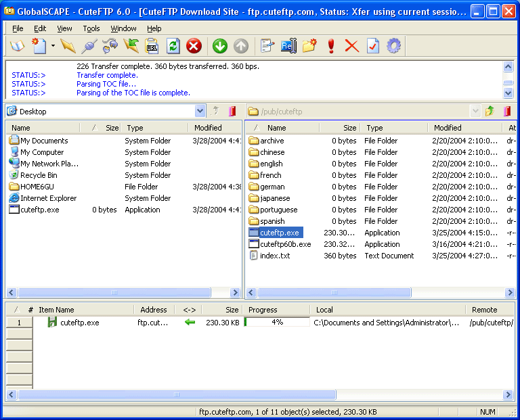
Task: Click the red X Delete icon
Action: [x=352, y=46]
